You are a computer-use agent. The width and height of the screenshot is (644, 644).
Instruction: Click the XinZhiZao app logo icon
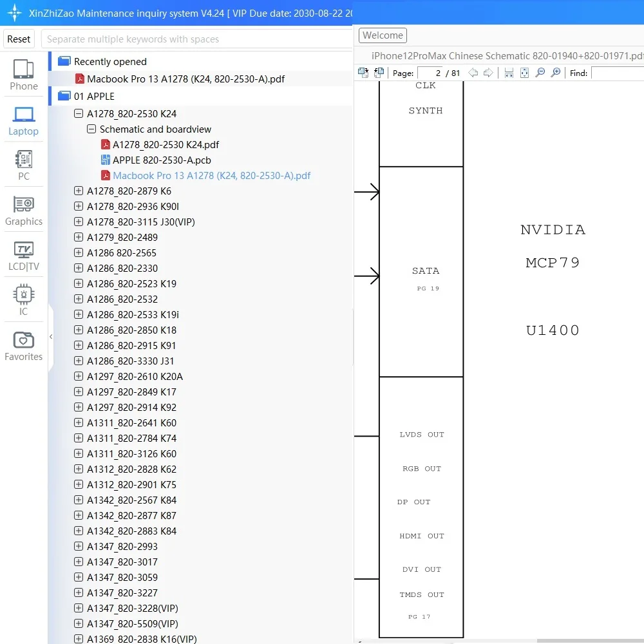14,13
